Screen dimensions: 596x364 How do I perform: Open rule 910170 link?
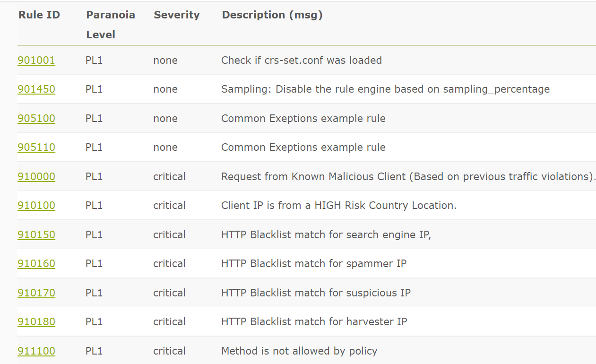(x=36, y=293)
